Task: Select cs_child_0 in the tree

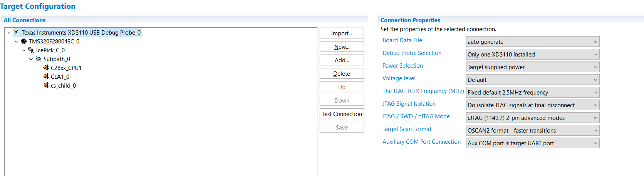Action: pos(63,86)
